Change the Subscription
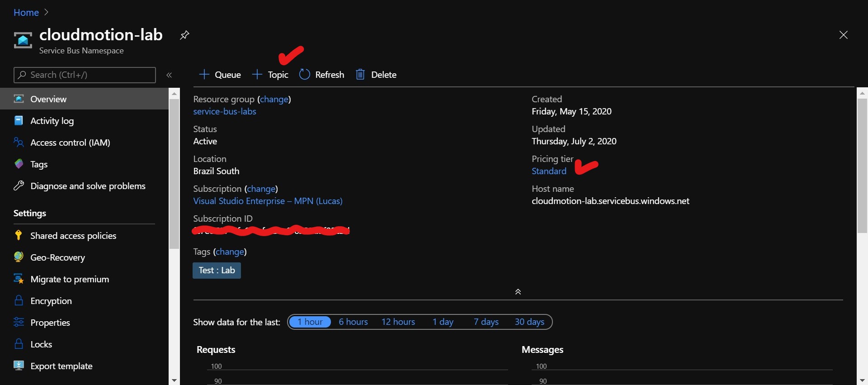 coord(261,189)
